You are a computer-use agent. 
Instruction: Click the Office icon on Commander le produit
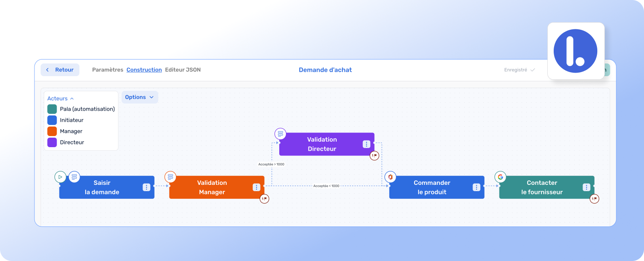[x=391, y=177]
